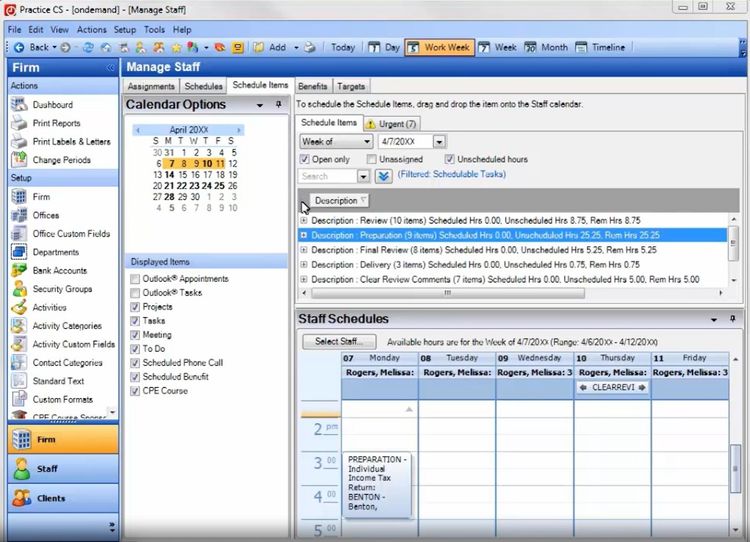Screen dimensions: 750x542
Task: Open Offices setup screen
Action: click(x=46, y=215)
